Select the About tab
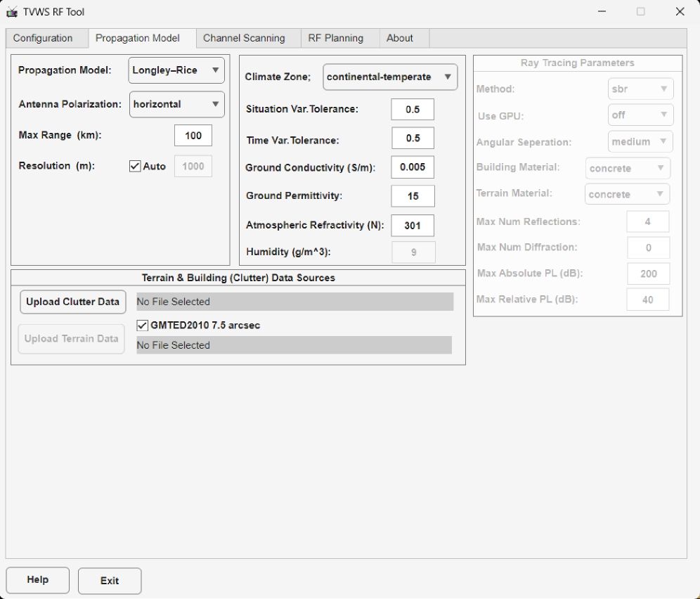Screen dimensions: 700x599 [x=399, y=38]
